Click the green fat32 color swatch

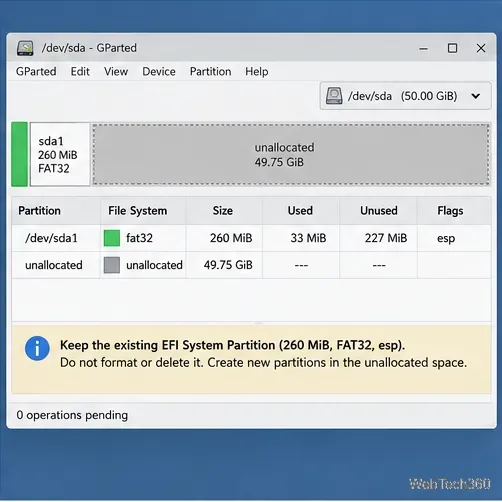pyautogui.click(x=112, y=238)
